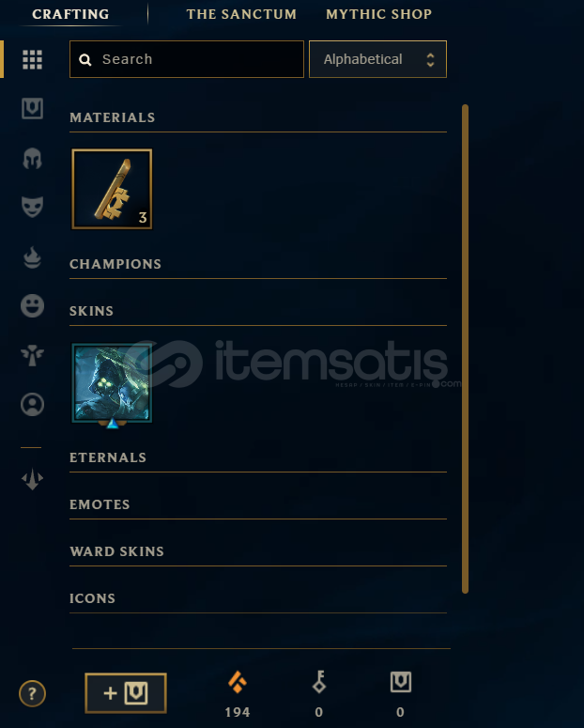Image resolution: width=584 pixels, height=728 pixels.
Task: Open the help question mark icon
Action: 32,693
